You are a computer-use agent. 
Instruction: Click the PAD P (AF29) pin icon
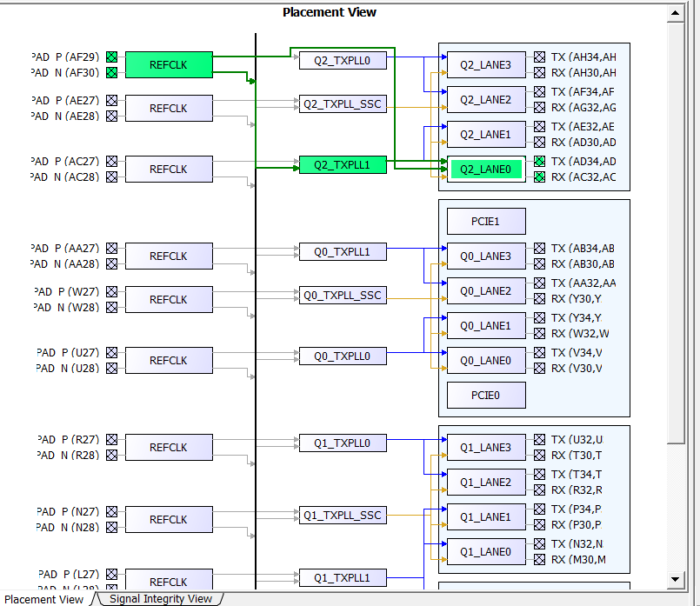(x=111, y=57)
